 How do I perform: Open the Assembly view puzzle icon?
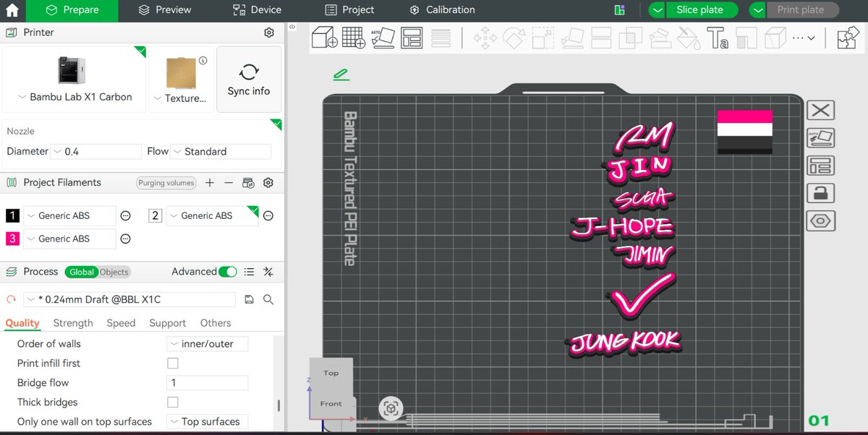[x=847, y=38]
